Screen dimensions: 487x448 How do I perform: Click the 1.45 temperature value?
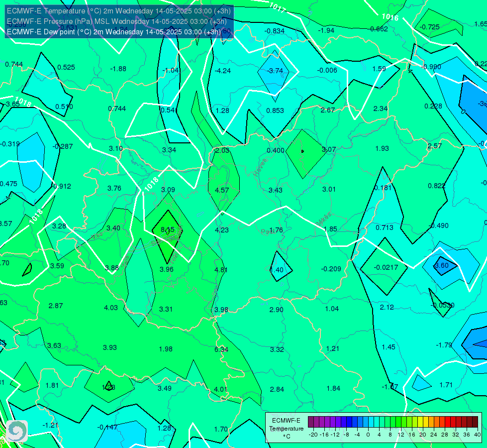(389, 347)
